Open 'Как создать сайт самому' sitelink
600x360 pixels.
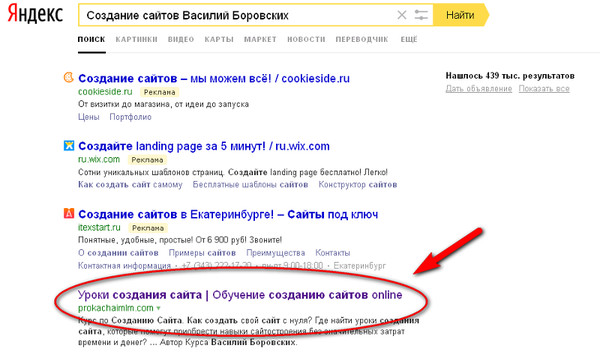[130, 185]
